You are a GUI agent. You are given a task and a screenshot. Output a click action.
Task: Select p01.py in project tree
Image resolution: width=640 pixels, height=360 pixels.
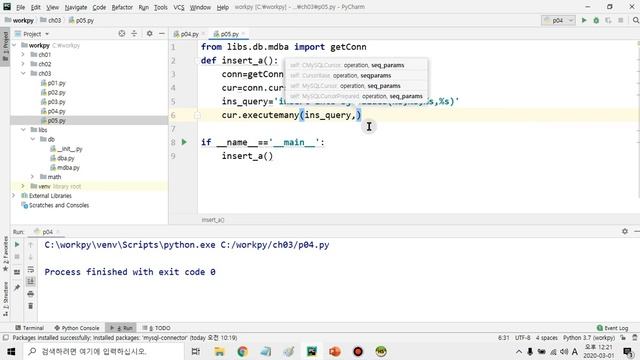[x=53, y=83]
